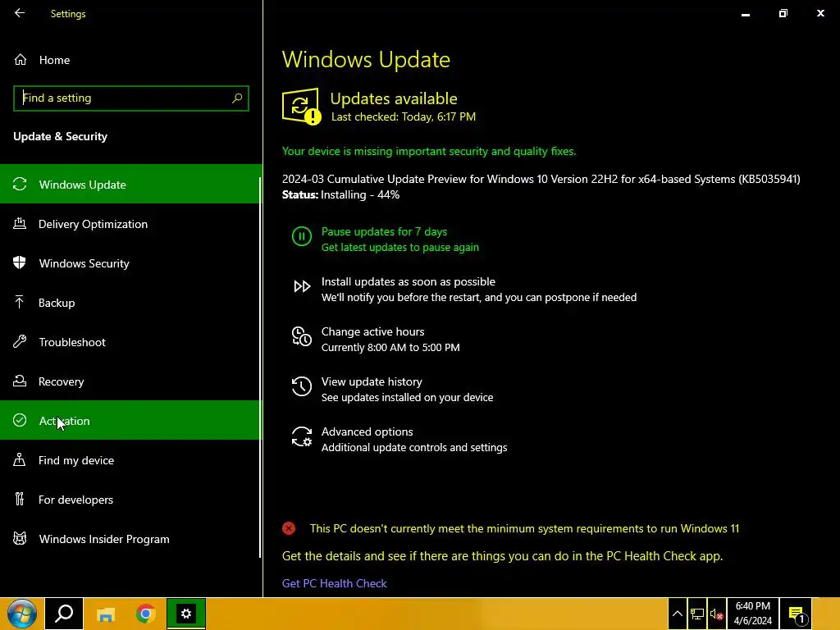Click the Find my device person icon

20,459
